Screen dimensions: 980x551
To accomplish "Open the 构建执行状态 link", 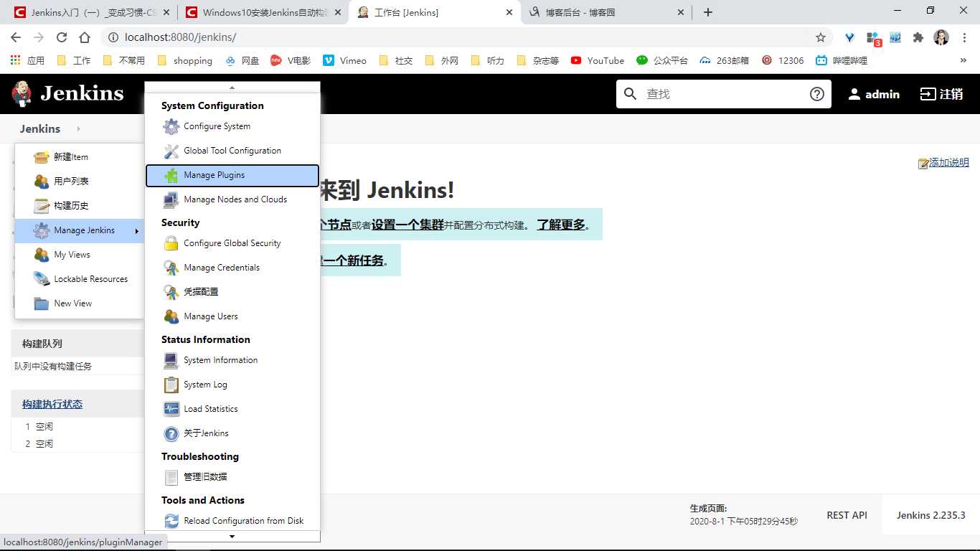I will (52, 404).
